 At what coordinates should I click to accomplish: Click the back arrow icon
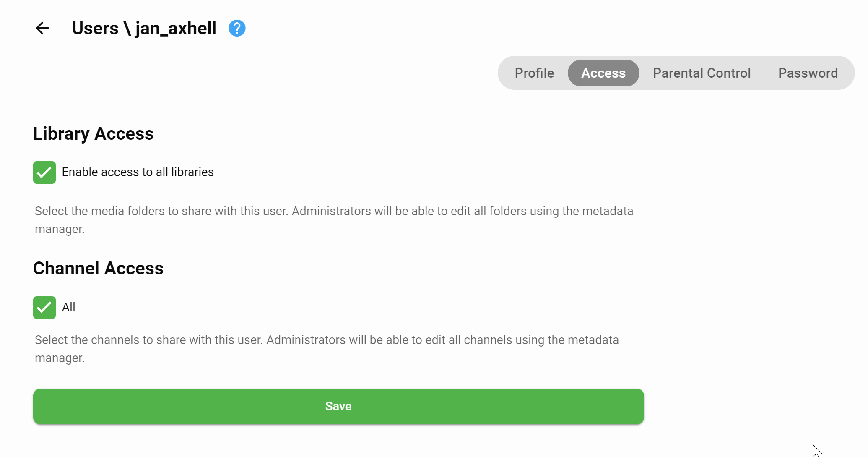42,29
